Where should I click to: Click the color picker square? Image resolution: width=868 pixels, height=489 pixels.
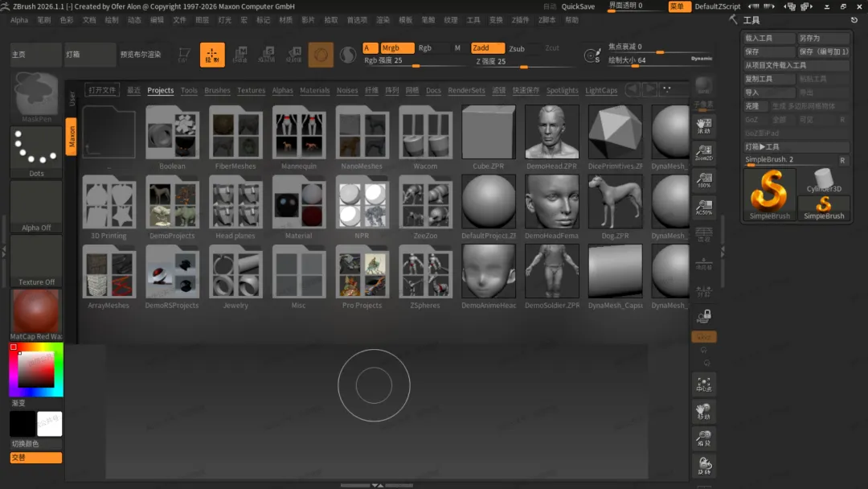36,369
